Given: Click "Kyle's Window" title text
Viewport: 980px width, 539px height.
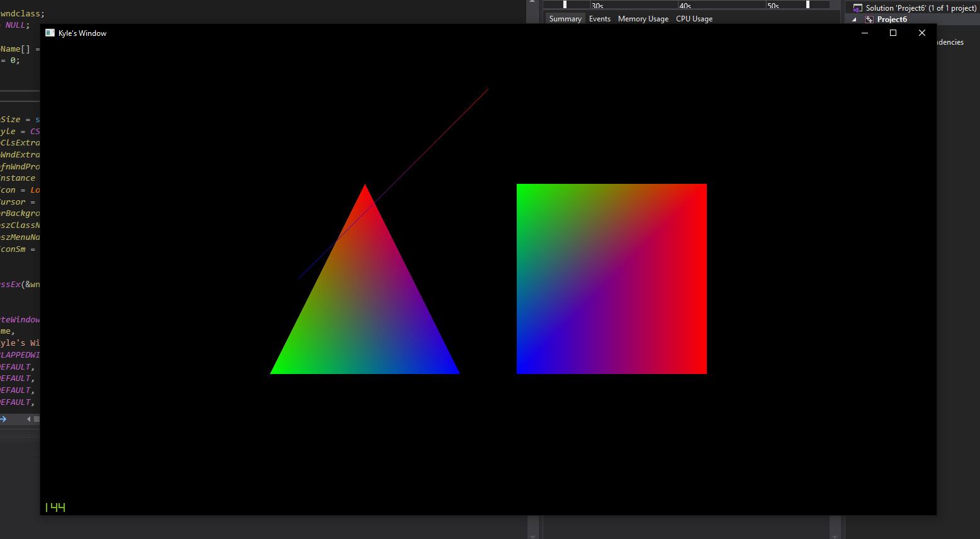Looking at the screenshot, I should pos(82,33).
